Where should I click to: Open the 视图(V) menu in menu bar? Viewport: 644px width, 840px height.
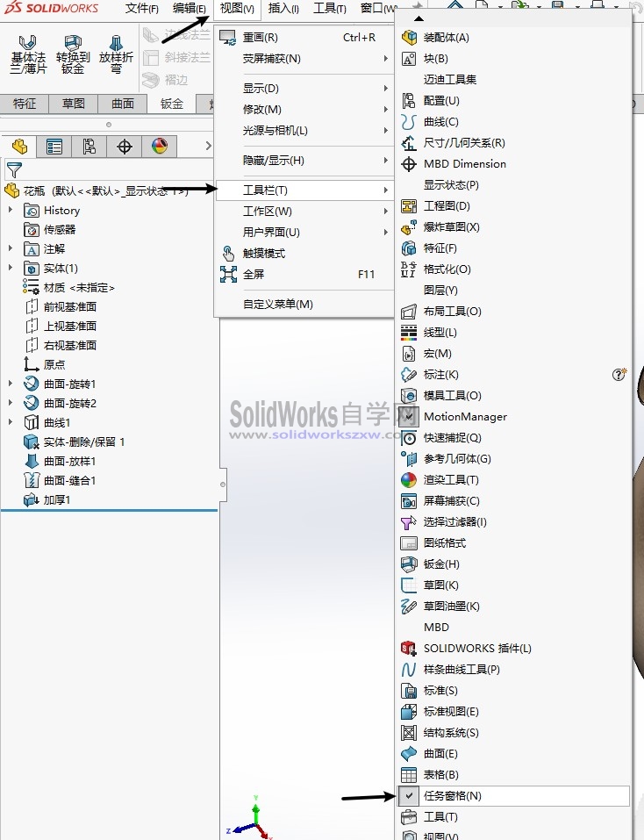(237, 9)
